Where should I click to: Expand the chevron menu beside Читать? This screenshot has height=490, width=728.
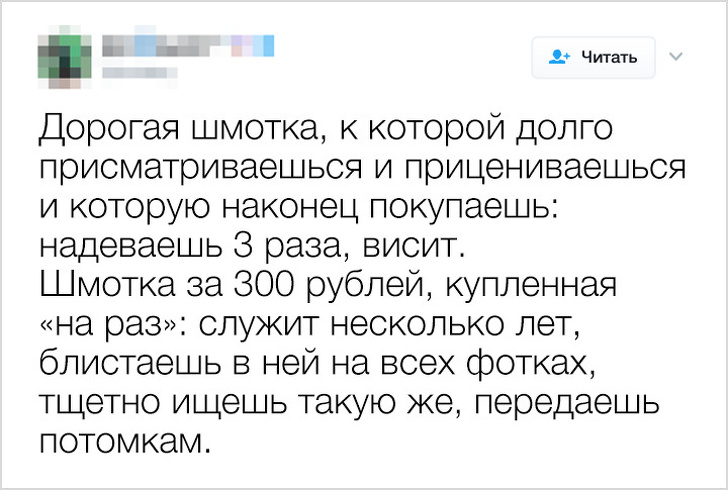pyautogui.click(x=673, y=57)
